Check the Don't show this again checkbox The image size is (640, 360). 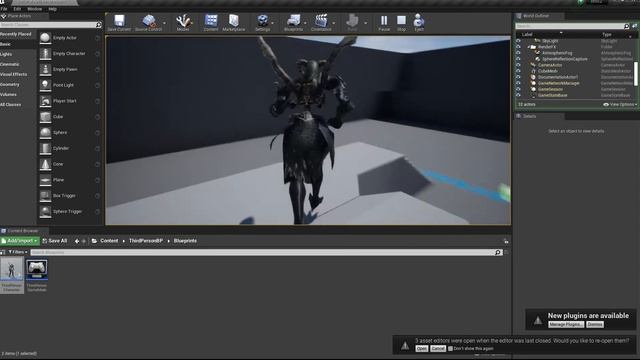450,349
